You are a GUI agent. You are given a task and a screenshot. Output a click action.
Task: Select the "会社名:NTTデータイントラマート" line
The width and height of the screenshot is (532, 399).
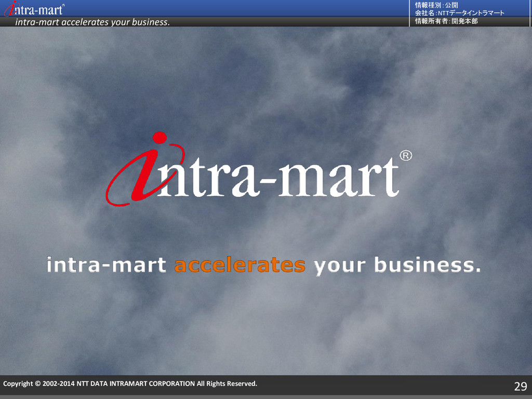click(459, 13)
